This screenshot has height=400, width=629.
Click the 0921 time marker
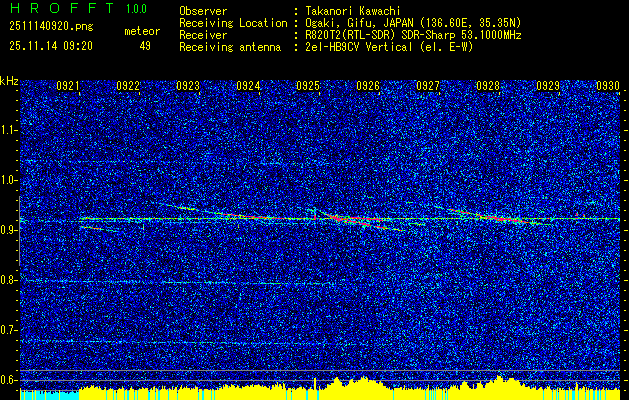[68, 85]
